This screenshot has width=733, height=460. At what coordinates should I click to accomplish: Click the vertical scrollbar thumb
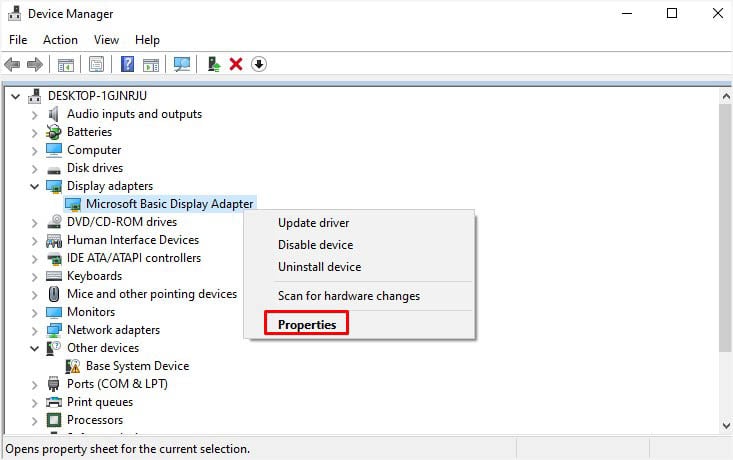726,228
